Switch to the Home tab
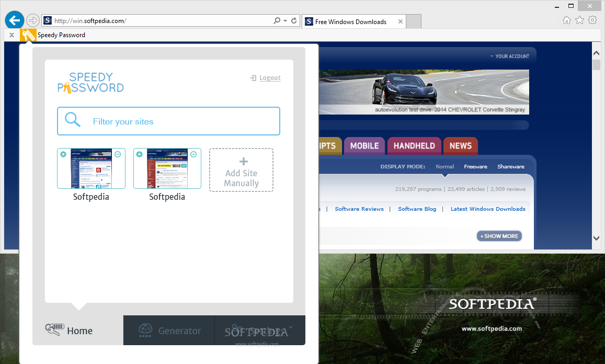The height and width of the screenshot is (364, 605). 78,331
